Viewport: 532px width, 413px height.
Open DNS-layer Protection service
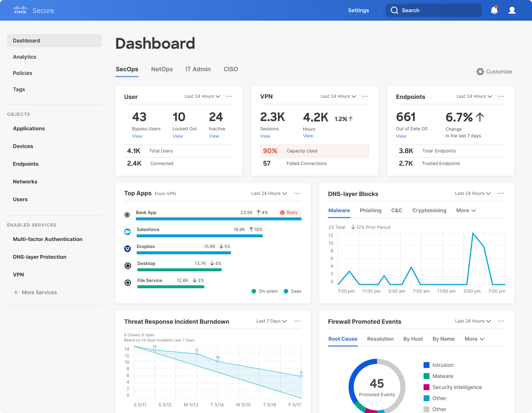(x=40, y=257)
